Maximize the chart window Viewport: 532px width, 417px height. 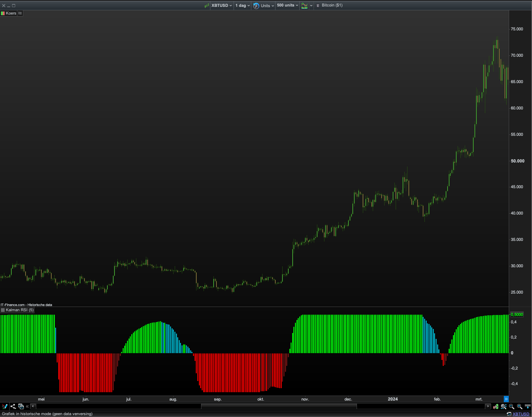pos(14,6)
